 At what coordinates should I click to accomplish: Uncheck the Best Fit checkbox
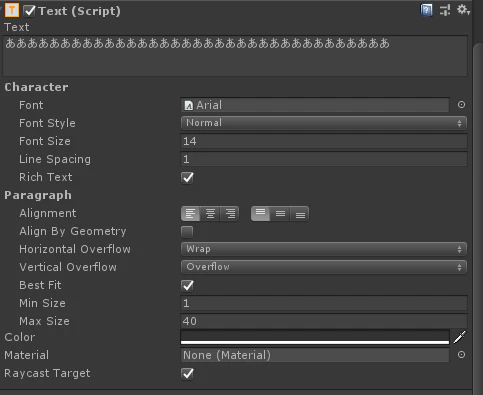click(x=187, y=286)
